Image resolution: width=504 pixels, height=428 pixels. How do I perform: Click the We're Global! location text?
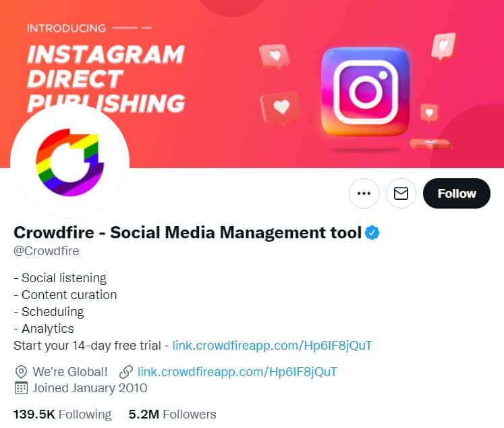click(x=70, y=371)
